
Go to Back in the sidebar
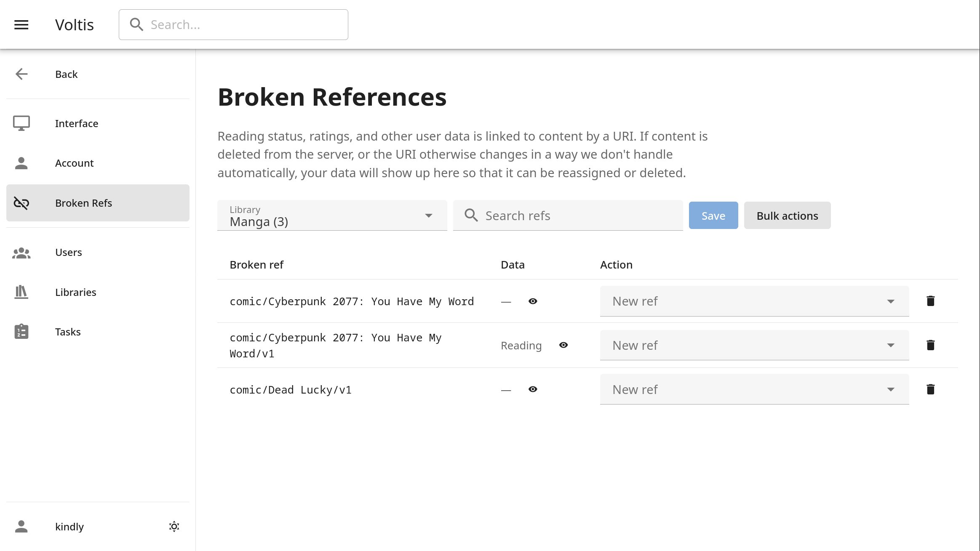(66, 74)
